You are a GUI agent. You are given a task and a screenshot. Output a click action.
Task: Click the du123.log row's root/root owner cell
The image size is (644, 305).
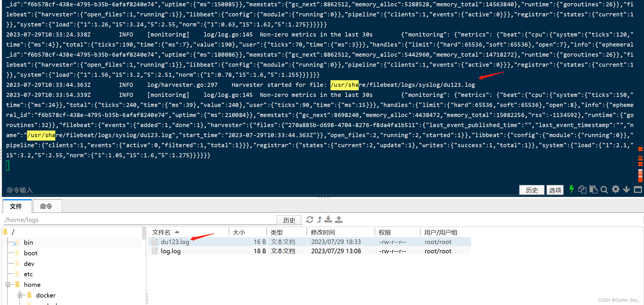pyautogui.click(x=438, y=242)
